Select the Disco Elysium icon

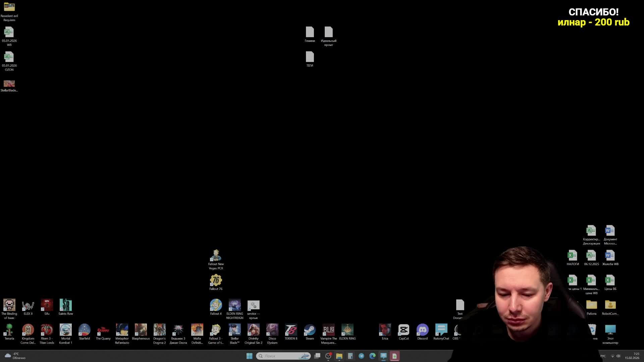pos(272,330)
